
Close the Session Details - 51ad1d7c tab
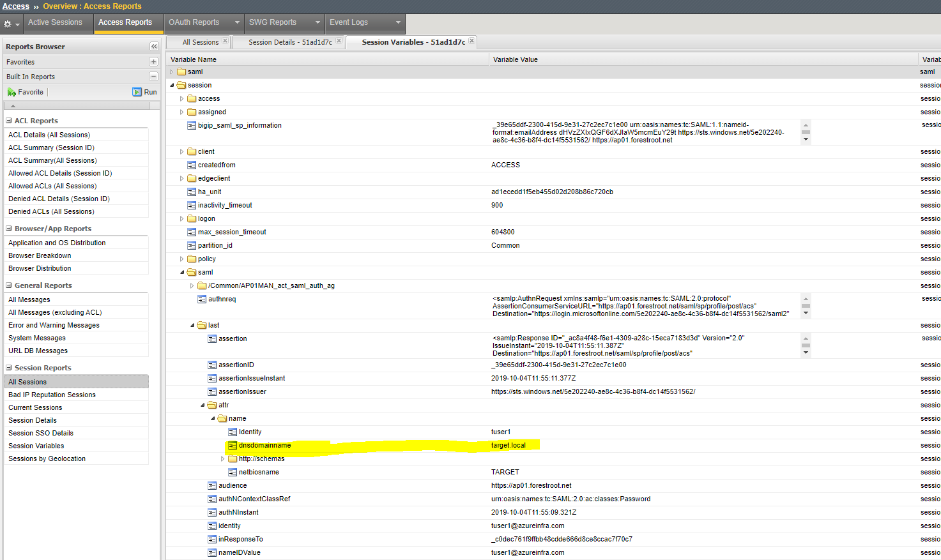coord(339,42)
